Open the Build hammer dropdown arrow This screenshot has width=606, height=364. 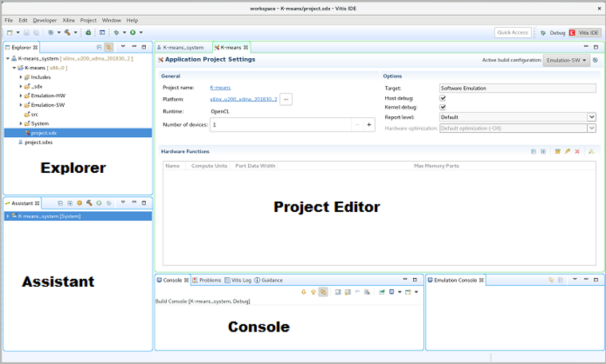(76, 33)
